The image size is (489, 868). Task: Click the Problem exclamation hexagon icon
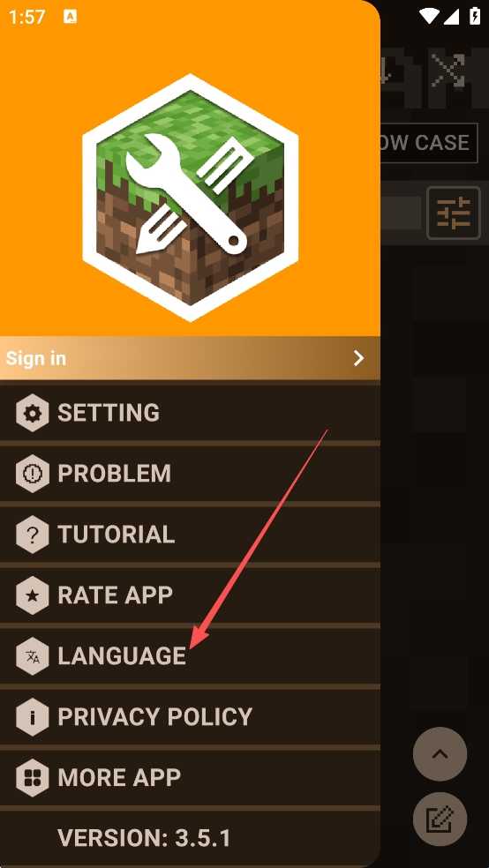(33, 474)
